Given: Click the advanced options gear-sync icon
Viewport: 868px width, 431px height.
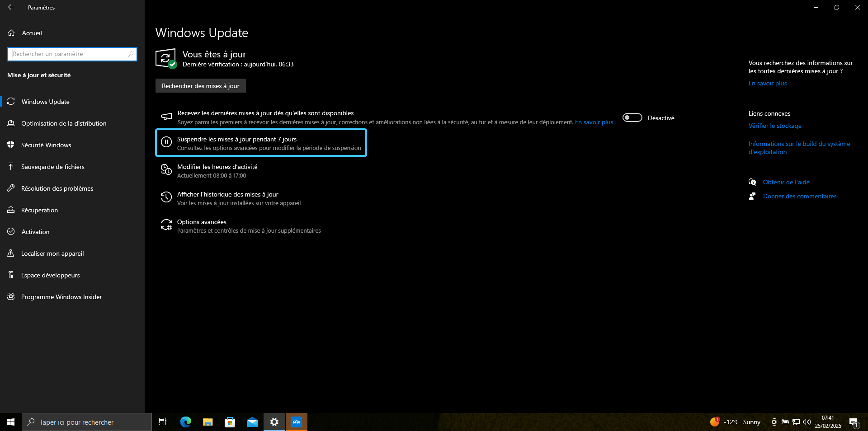Looking at the screenshot, I should point(166,225).
